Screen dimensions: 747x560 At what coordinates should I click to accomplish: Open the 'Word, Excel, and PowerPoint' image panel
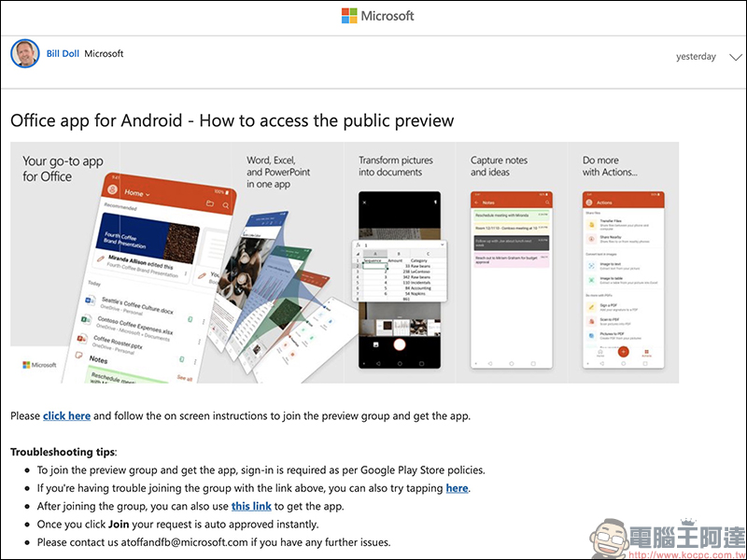288,262
